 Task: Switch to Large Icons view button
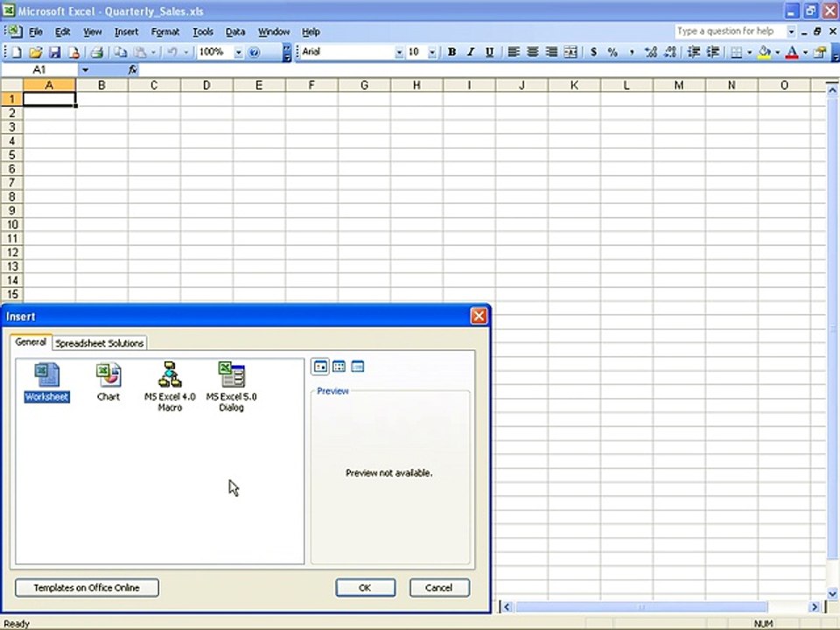coord(320,367)
